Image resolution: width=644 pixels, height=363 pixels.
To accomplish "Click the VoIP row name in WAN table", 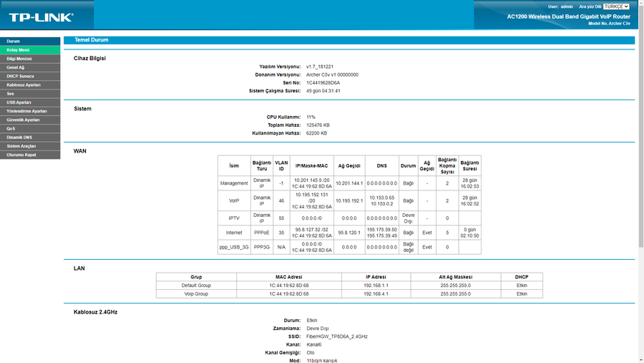I will pyautogui.click(x=234, y=201).
